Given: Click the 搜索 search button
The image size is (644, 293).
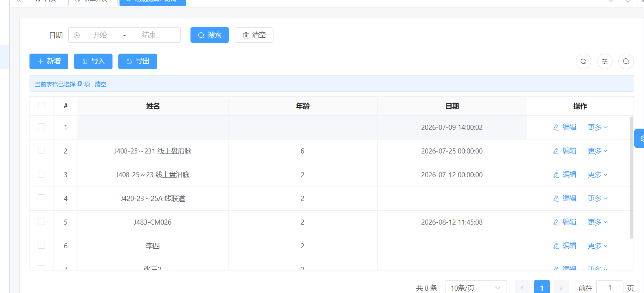Looking at the screenshot, I should click(209, 35).
